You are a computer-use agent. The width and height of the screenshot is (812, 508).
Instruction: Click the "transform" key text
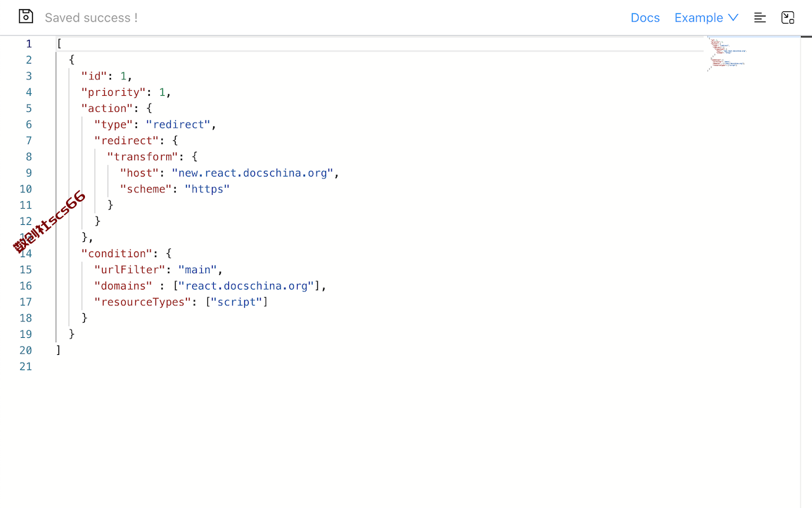coord(143,157)
